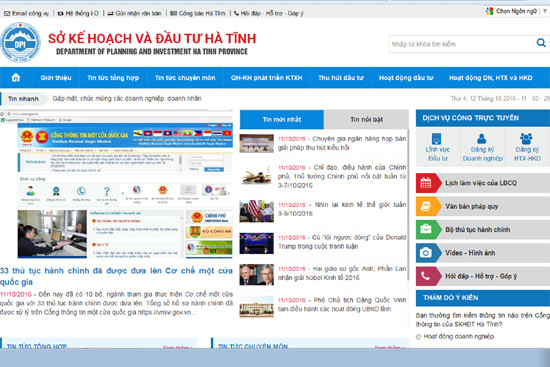
Task: Open Đăng ký HTX-HKD service icon
Action: (526, 147)
